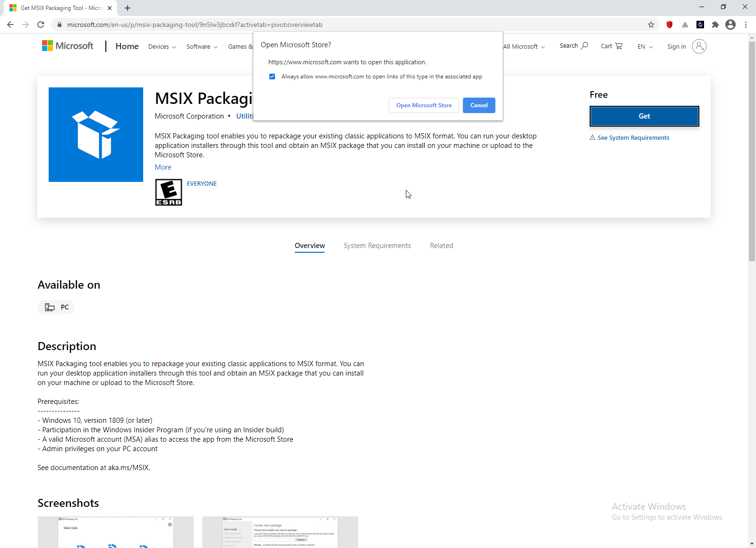Click the page vertical scrollbar thumb

point(752,151)
